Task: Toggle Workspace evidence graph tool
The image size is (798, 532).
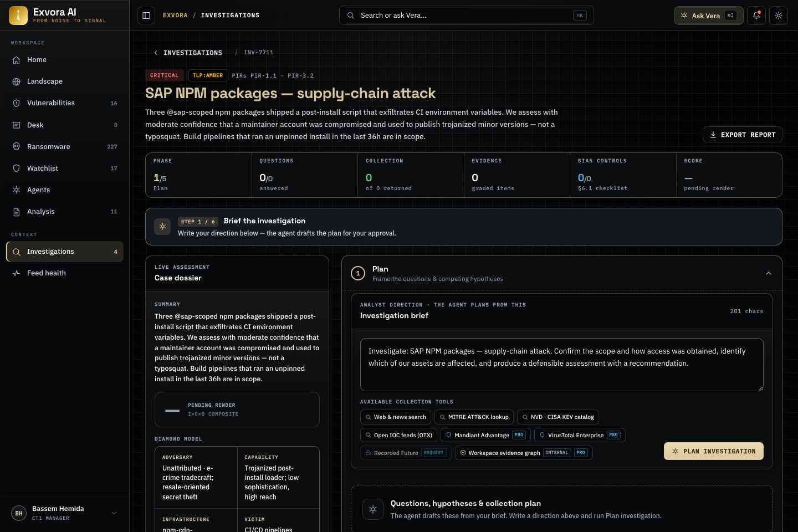Action: coord(524,453)
